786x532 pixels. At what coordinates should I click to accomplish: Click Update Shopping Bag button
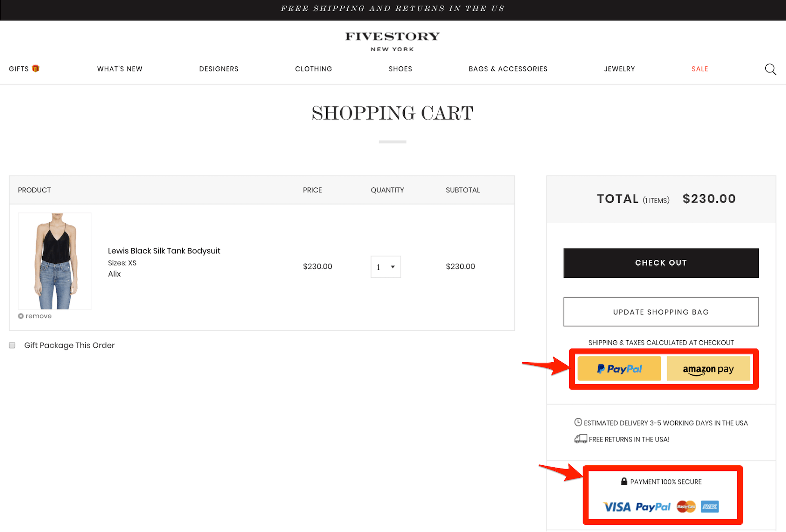click(x=661, y=312)
